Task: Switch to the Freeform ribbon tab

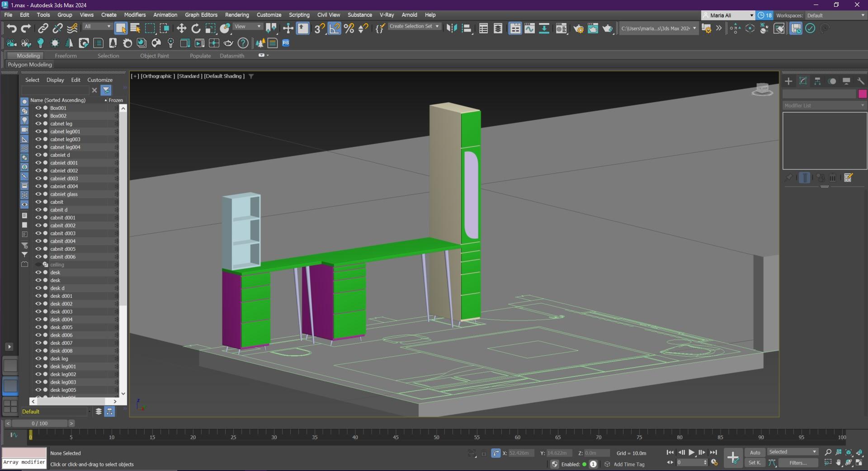Action: [x=66, y=56]
